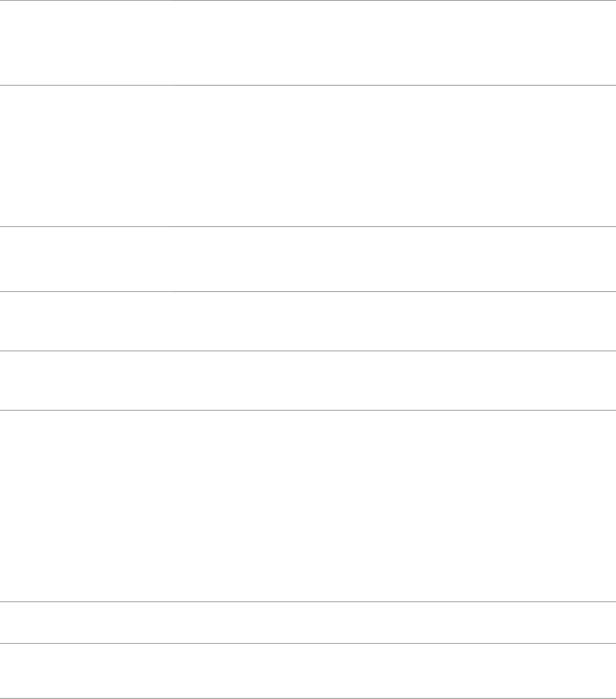Click the divider line above the tallest row
The width and height of the screenshot is (616, 699).
pyautogui.click(x=308, y=410)
